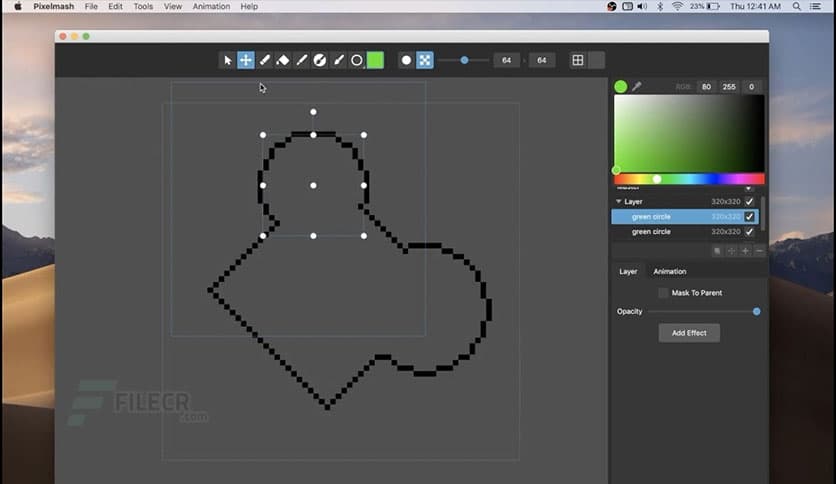Viewport: 836px width, 484px height.
Task: Click the Add Effect button
Action: pyautogui.click(x=689, y=333)
